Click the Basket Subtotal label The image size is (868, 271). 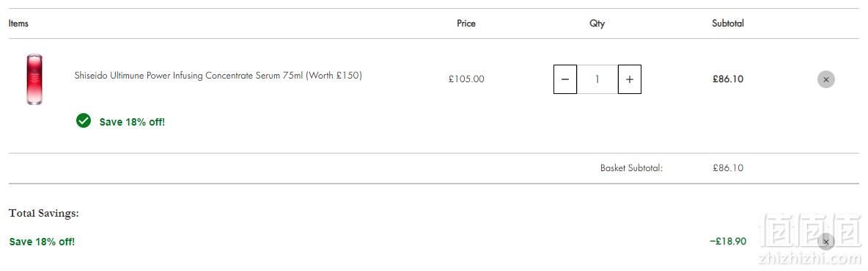click(x=632, y=168)
